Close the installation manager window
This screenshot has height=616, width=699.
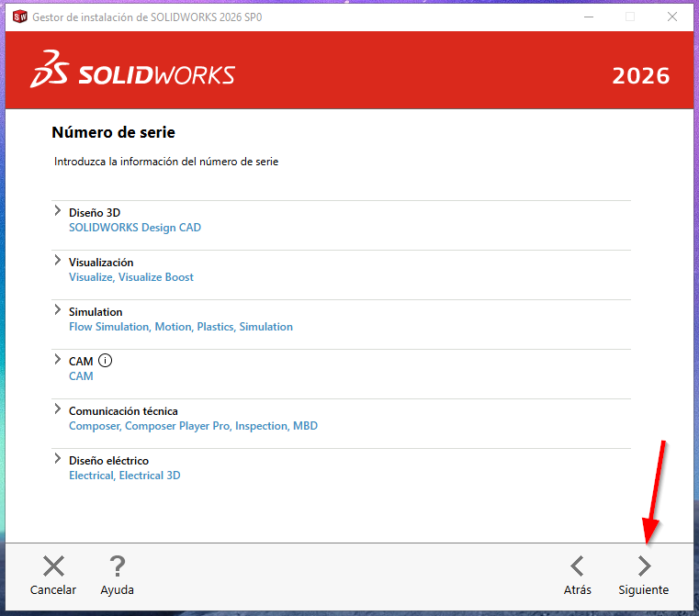pos(672,17)
